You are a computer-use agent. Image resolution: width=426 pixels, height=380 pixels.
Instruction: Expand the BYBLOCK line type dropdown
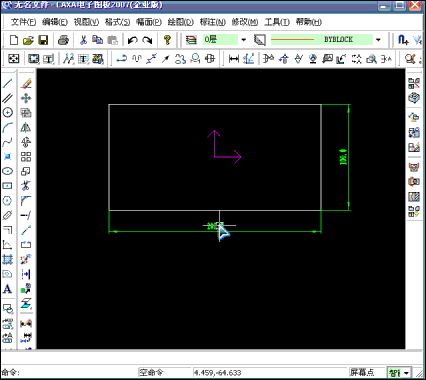coord(378,40)
